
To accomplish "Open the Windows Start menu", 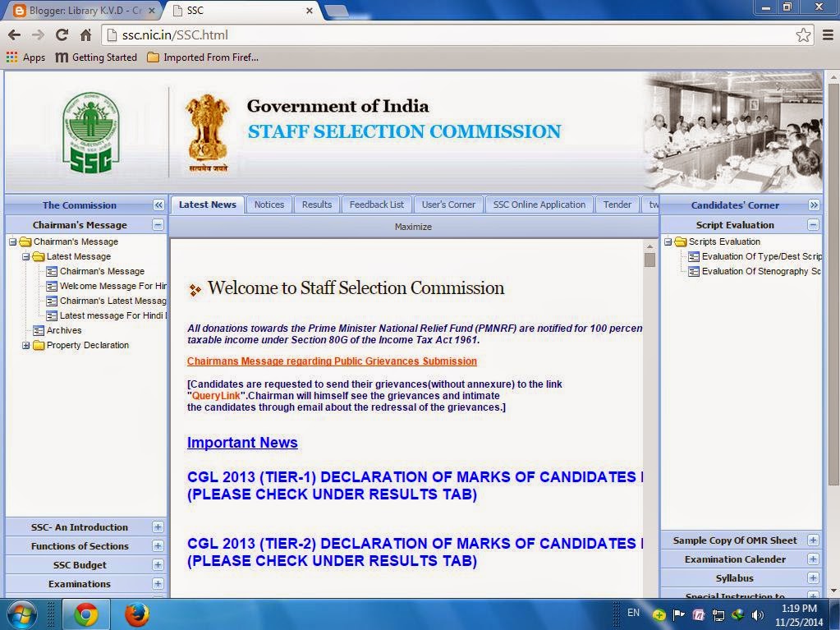I will click(21, 614).
